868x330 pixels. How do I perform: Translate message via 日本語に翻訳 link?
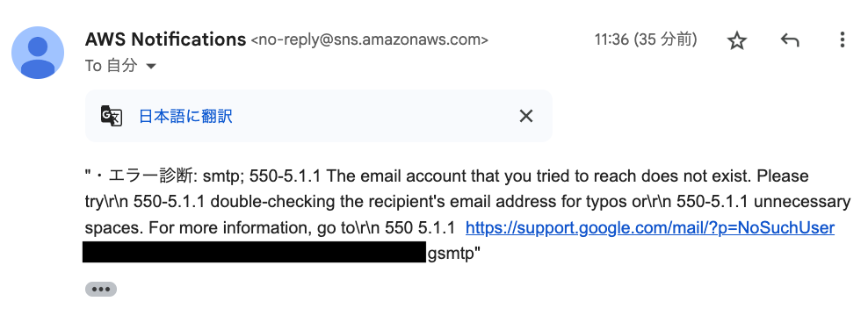coord(185,116)
